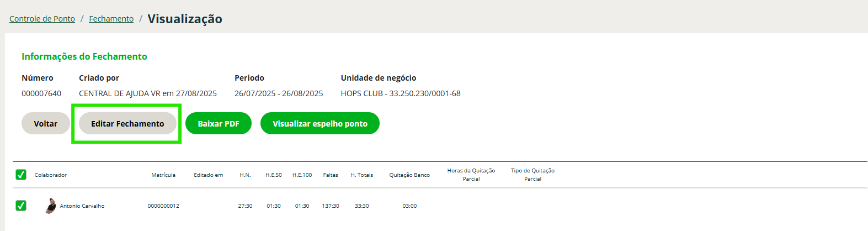Go to the Fechamento breadcrumb link

pos(111,19)
